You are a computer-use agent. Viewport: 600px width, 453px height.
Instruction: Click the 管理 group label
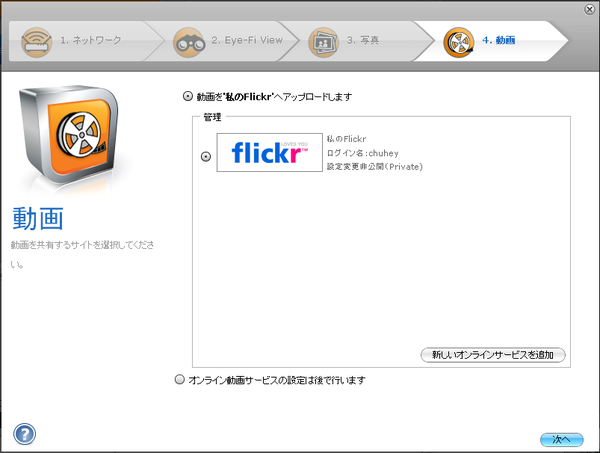point(212,117)
